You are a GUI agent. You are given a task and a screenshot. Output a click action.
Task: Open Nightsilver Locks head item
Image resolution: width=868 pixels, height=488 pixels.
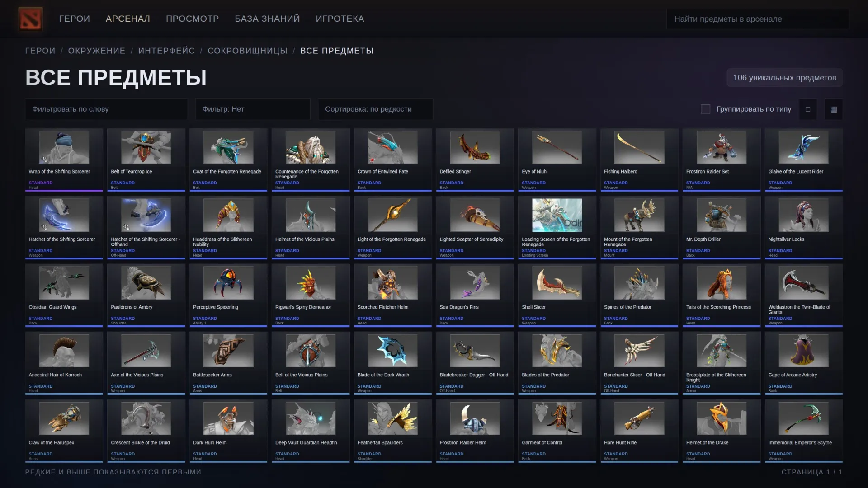[x=804, y=228]
